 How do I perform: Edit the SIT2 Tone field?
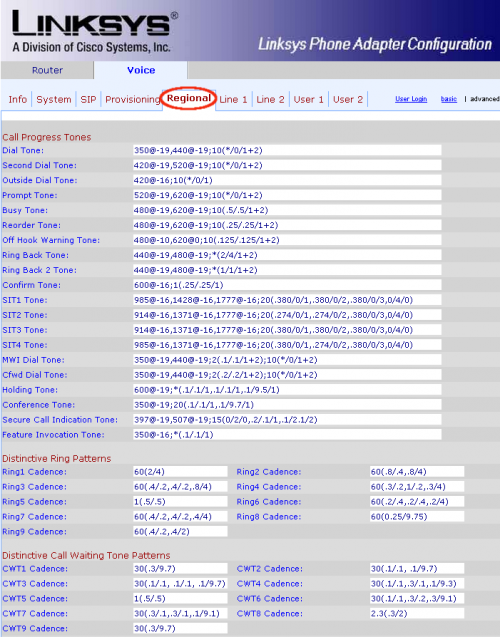287,315
